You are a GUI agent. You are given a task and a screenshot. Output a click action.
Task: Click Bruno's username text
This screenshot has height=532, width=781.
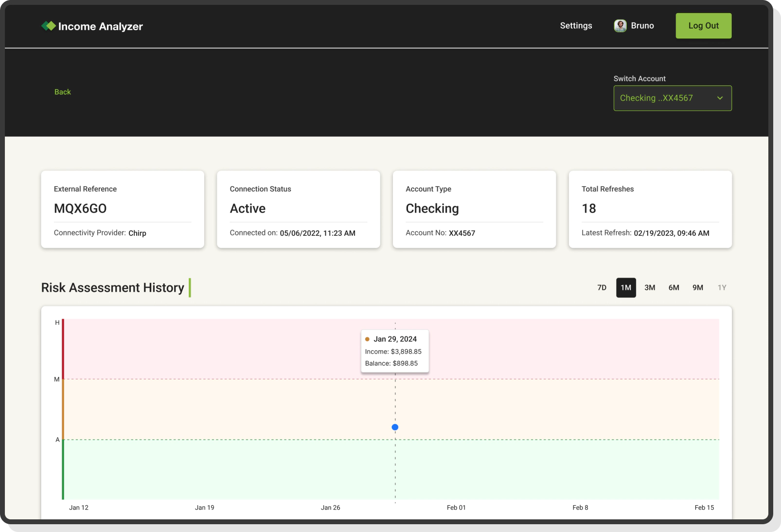pyautogui.click(x=642, y=25)
